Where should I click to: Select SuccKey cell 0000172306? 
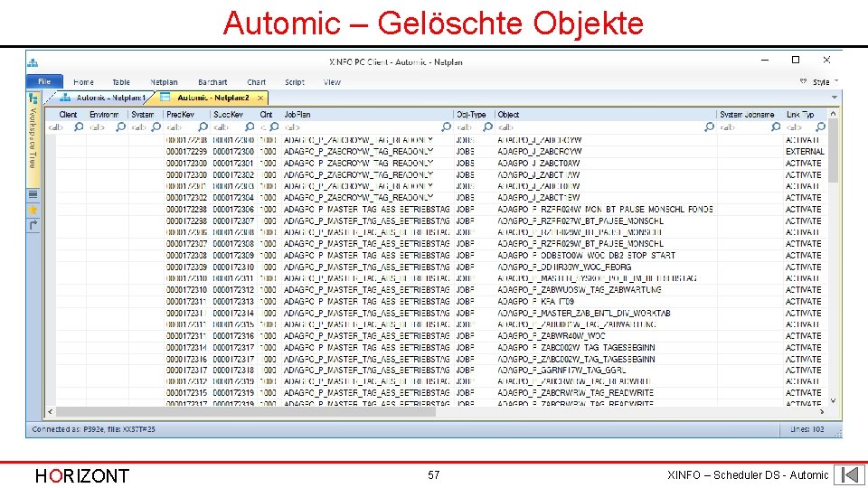(x=233, y=209)
